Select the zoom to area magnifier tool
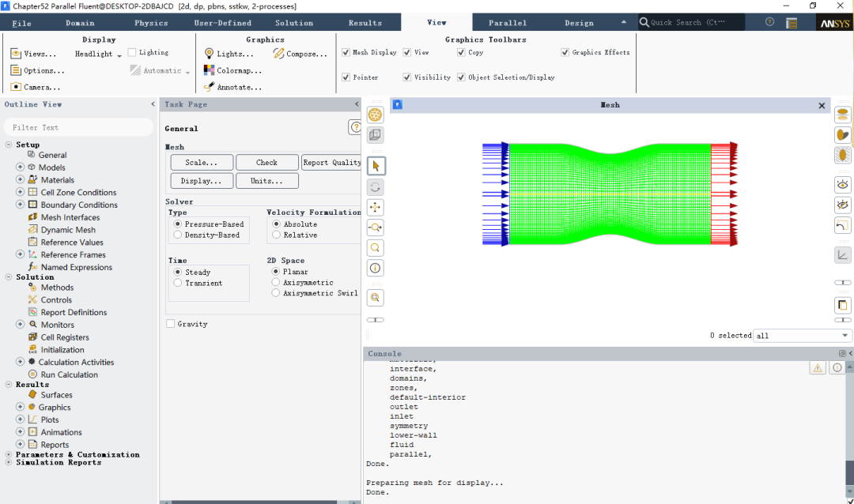This screenshot has width=854, height=504. pos(376,247)
